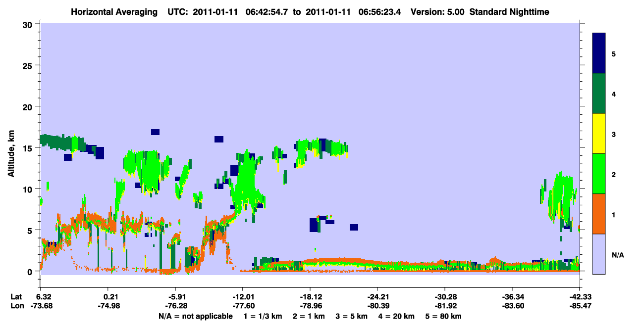644x330 pixels.
Task: Click the colorbar 'N/A' label
Action: click(x=617, y=255)
